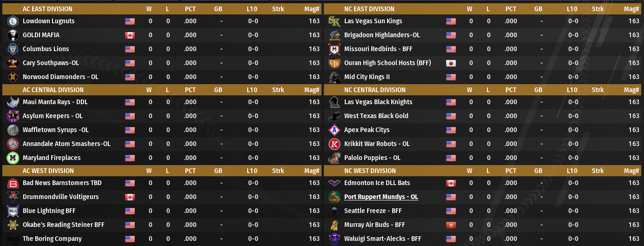Click the Palolo Puppies dog logo
644x246 pixels.
[334, 158]
